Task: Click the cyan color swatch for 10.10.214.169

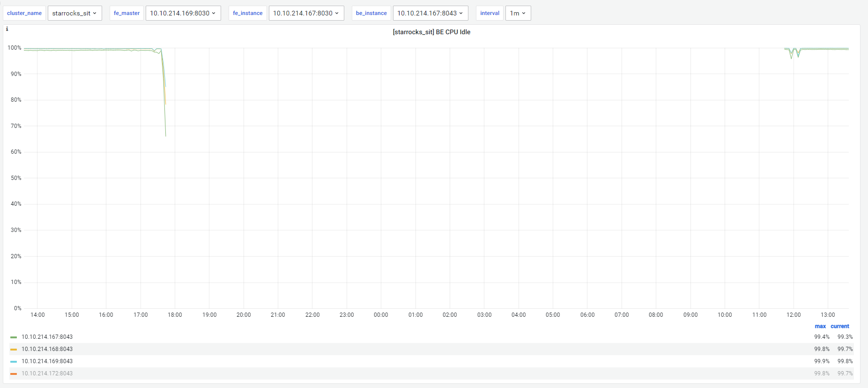Action: 14,361
